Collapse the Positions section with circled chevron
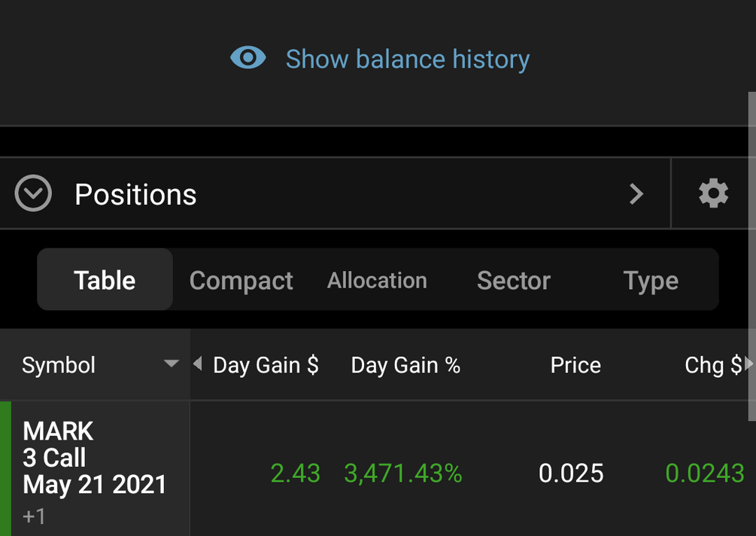Screen dimensions: 756x536 point(33,194)
